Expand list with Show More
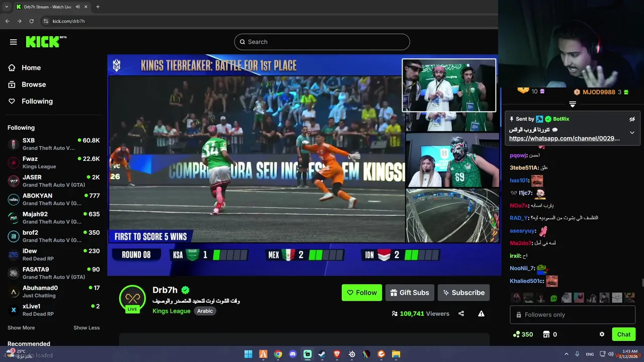Viewport: 644px width, 362px height. (x=21, y=328)
